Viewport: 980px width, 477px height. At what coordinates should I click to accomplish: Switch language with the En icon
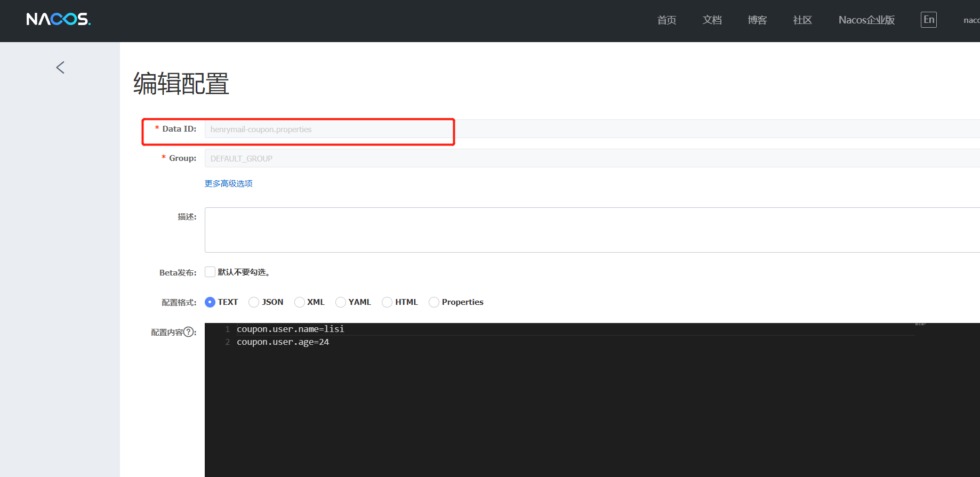[928, 20]
